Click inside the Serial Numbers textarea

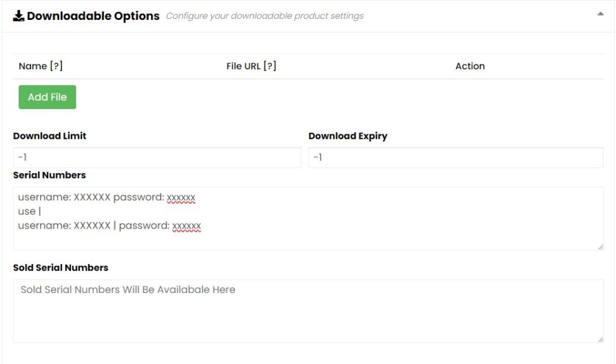pyautogui.click(x=309, y=218)
